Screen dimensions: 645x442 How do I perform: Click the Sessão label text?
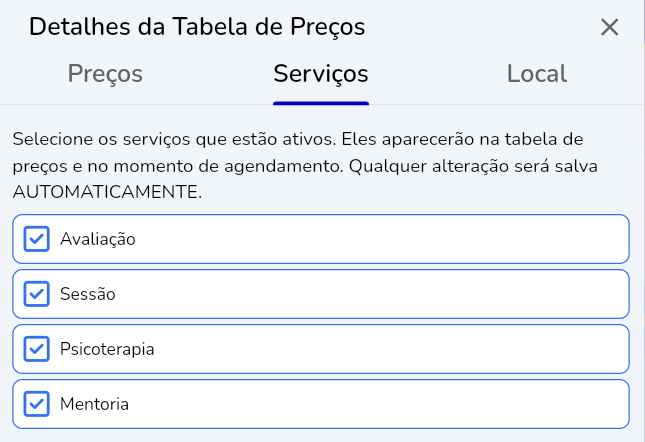88,294
